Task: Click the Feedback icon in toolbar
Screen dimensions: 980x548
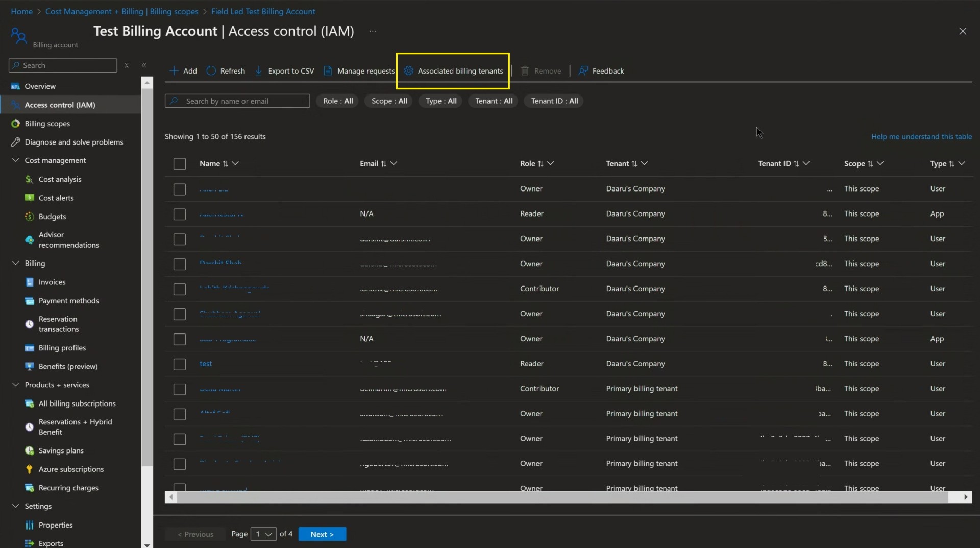Action: click(x=583, y=71)
